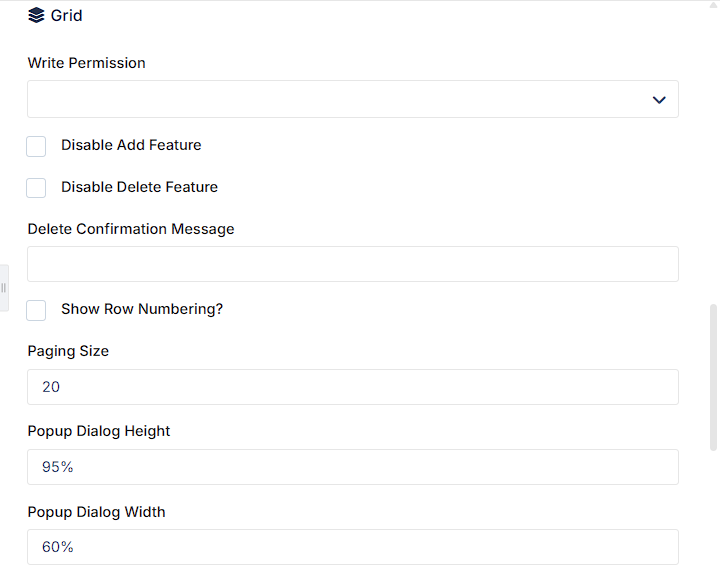Click the Disable Delete Feature label
720x588 pixels.
[x=140, y=187]
